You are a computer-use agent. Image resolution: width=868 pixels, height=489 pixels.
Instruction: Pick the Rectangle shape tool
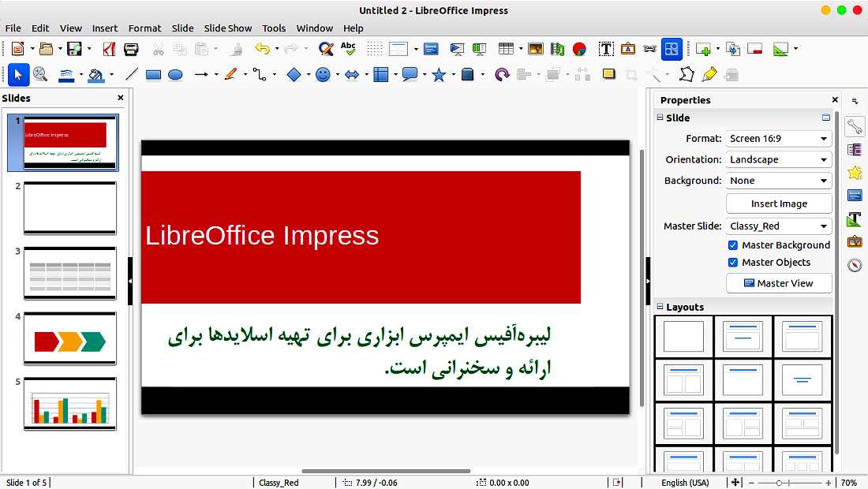[x=153, y=75]
